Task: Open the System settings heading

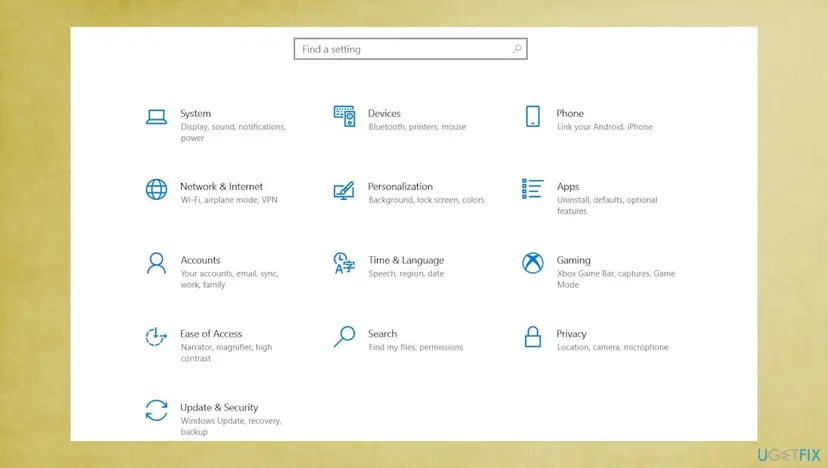Action: (x=195, y=114)
